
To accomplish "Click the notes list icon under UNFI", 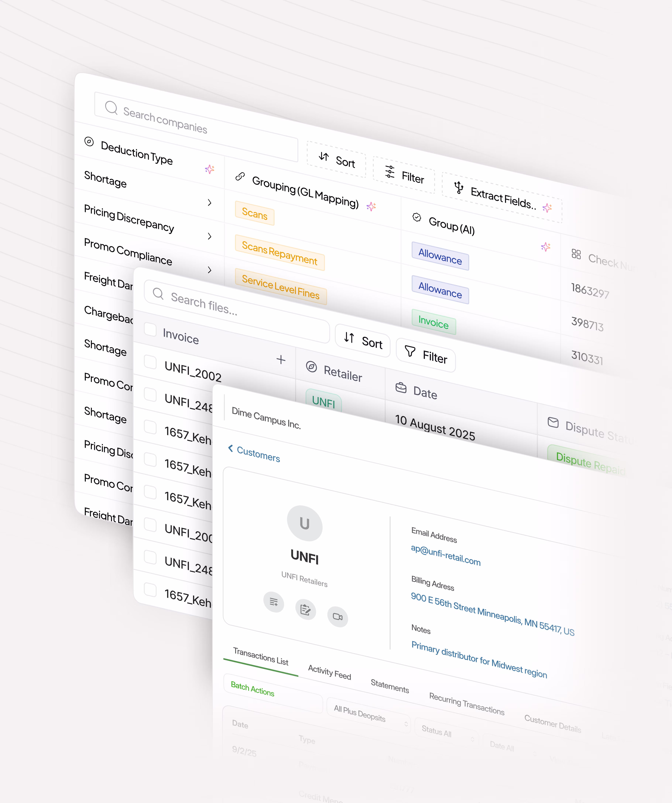I will 274,602.
